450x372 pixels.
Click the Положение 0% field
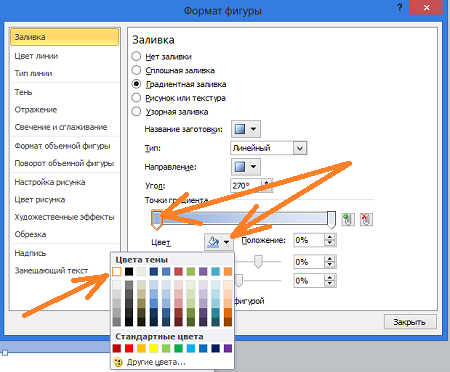pyautogui.click(x=309, y=240)
